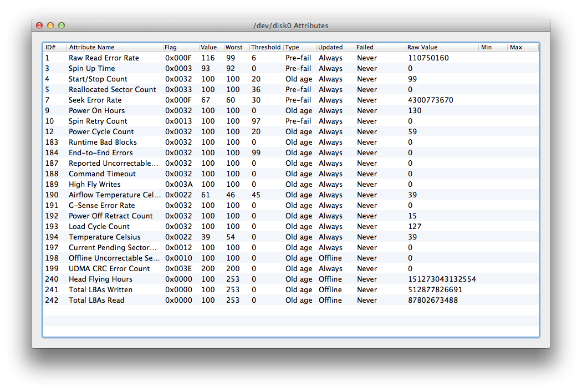Click raw value 59 of Power Cycle Count
The height and width of the screenshot is (392, 582).
point(412,132)
